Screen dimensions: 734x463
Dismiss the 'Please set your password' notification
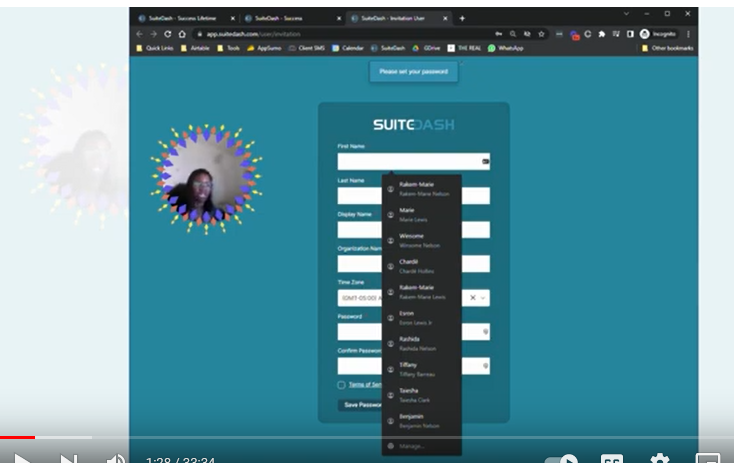pyautogui.click(x=461, y=63)
